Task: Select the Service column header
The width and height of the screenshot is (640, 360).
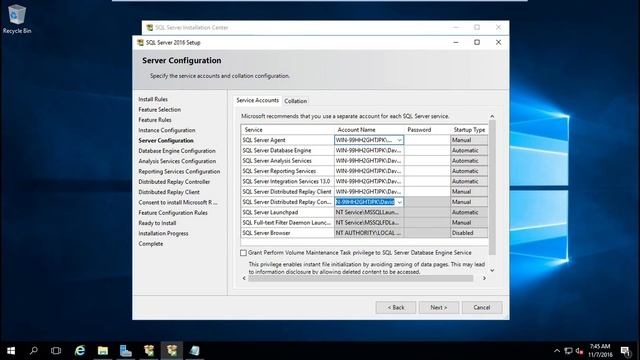Action: pyautogui.click(x=287, y=130)
